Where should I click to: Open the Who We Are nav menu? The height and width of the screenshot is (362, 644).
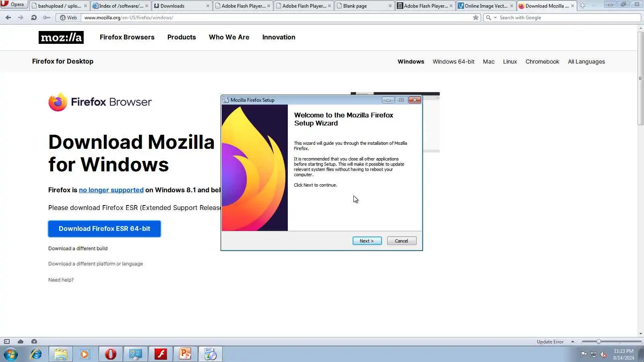click(229, 37)
